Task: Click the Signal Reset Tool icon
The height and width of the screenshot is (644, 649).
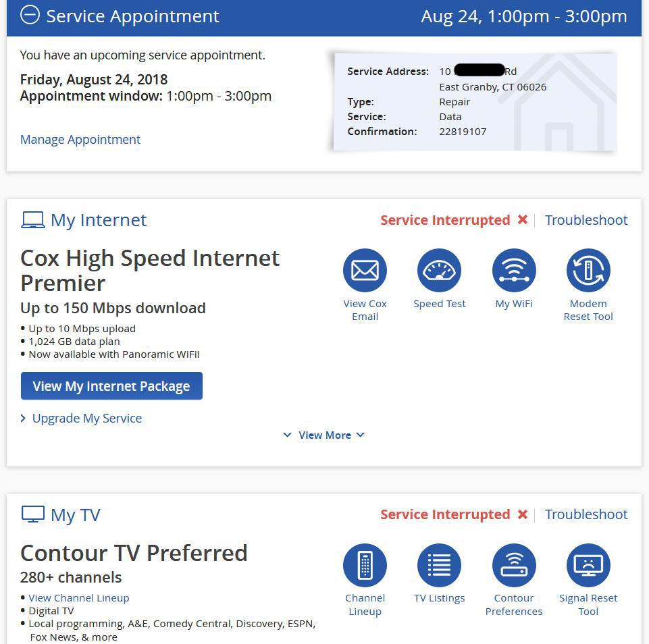Action: click(x=588, y=565)
